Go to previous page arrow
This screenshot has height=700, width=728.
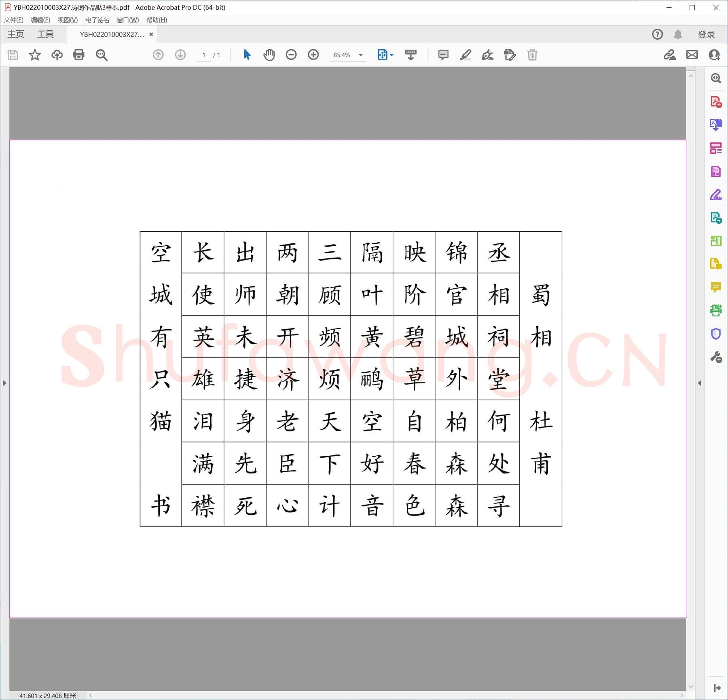pos(158,55)
